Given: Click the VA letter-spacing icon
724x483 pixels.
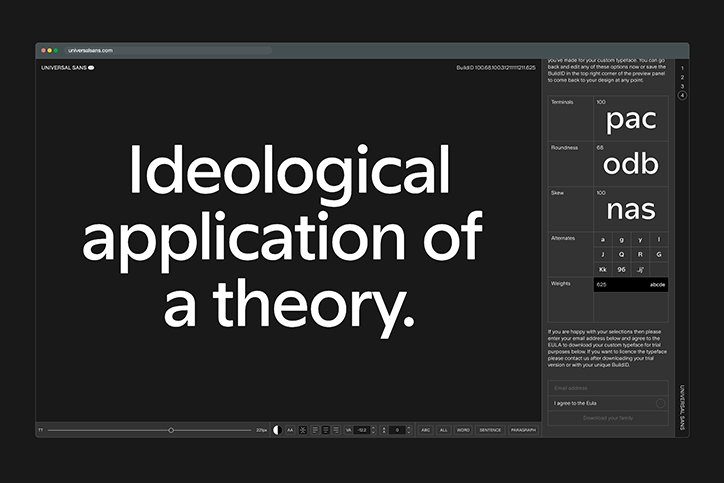Looking at the screenshot, I should [349, 430].
